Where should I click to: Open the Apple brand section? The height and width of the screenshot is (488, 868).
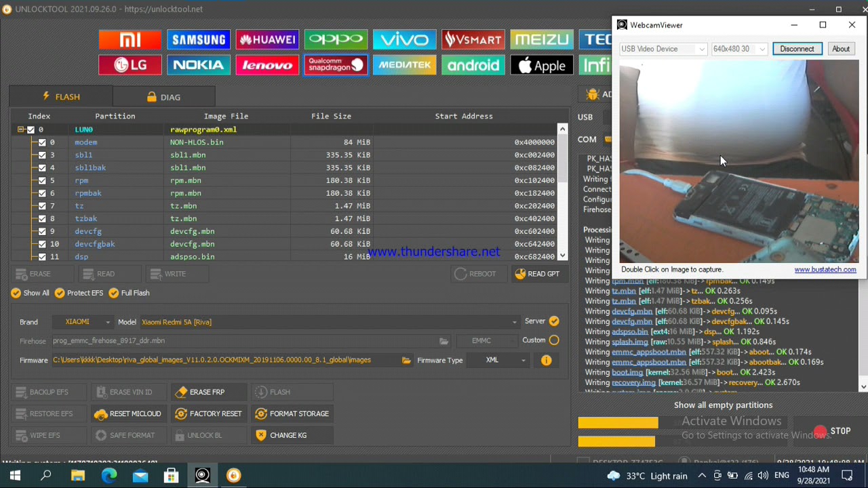tap(541, 65)
